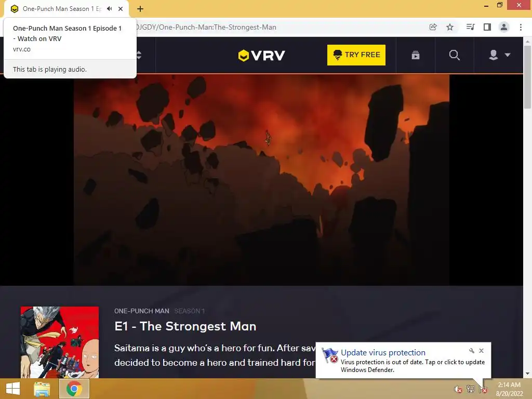The height and width of the screenshot is (399, 532).
Task: Toggle Chrome side panel icon
Action: pos(487,27)
